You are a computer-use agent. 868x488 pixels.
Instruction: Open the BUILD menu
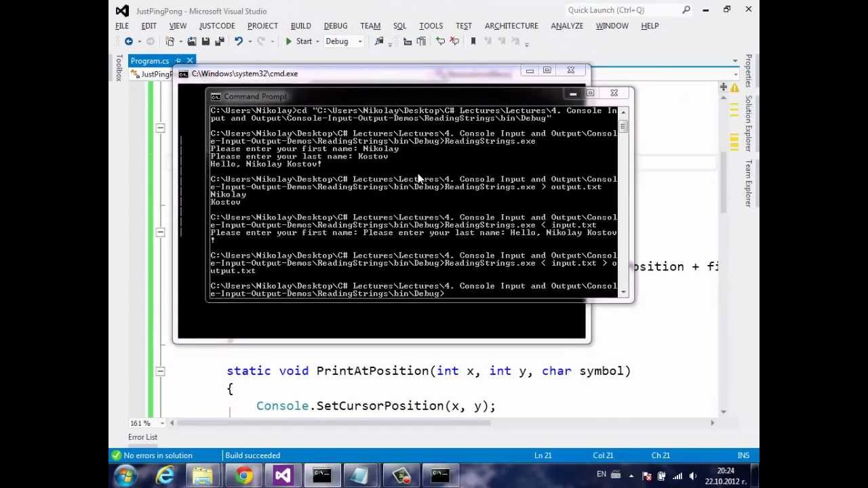301,26
